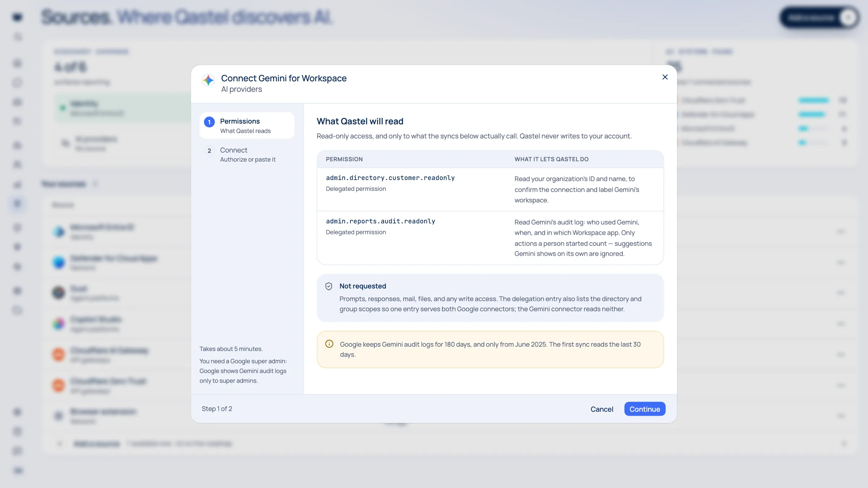Viewport: 868px width, 488px height.
Task: Click the 'Not requested' heading
Action: [x=363, y=286]
